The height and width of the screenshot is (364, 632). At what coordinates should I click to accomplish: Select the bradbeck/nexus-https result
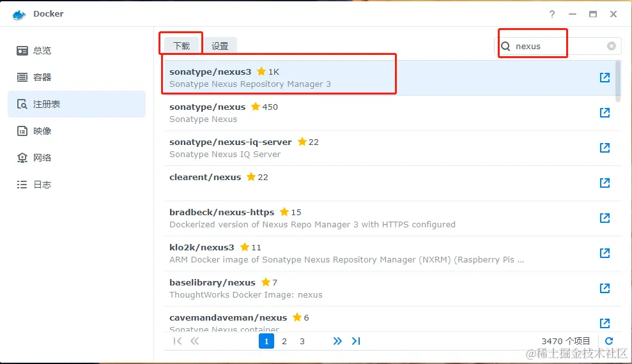click(x=389, y=218)
